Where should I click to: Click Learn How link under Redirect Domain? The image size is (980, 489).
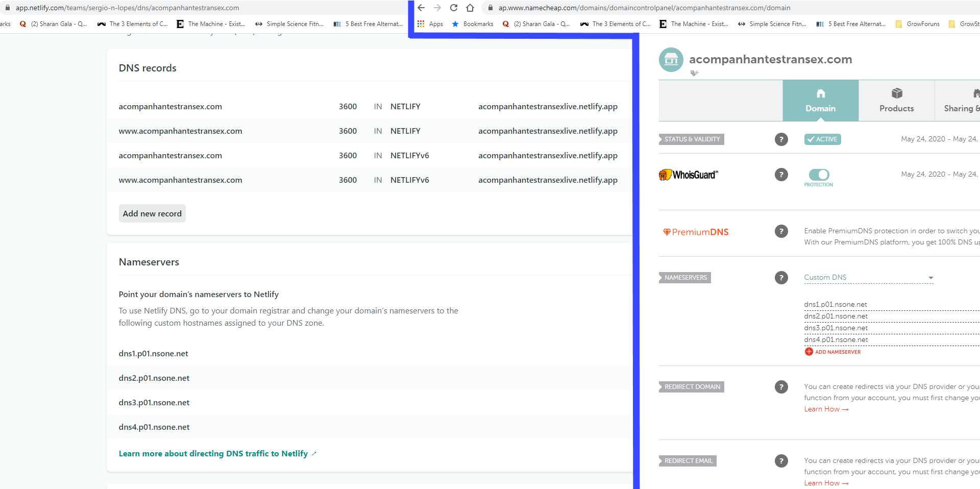click(x=826, y=409)
